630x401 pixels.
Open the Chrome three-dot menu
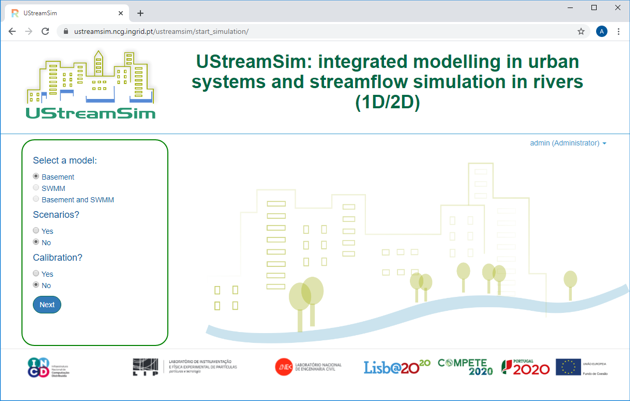point(618,31)
